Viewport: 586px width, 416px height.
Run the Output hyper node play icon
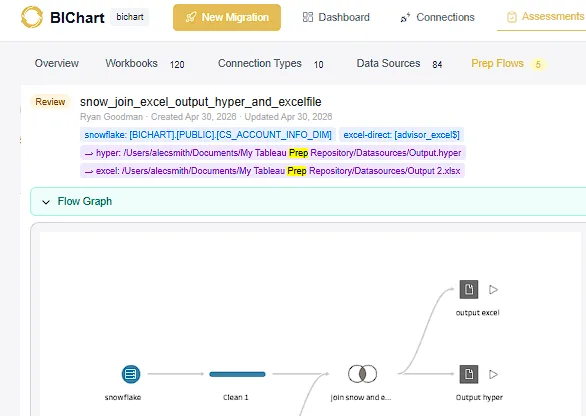click(x=493, y=374)
